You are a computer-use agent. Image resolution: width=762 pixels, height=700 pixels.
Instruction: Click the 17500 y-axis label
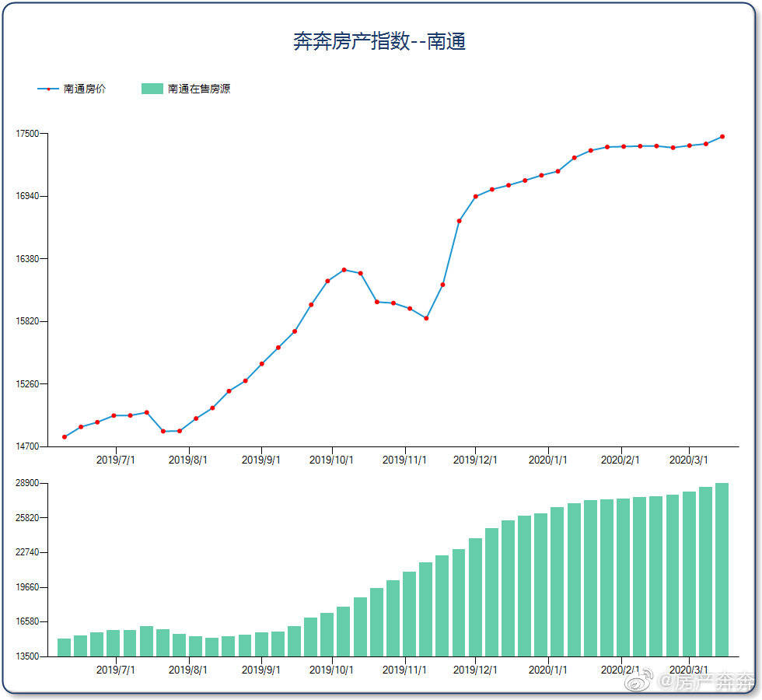click(x=27, y=134)
